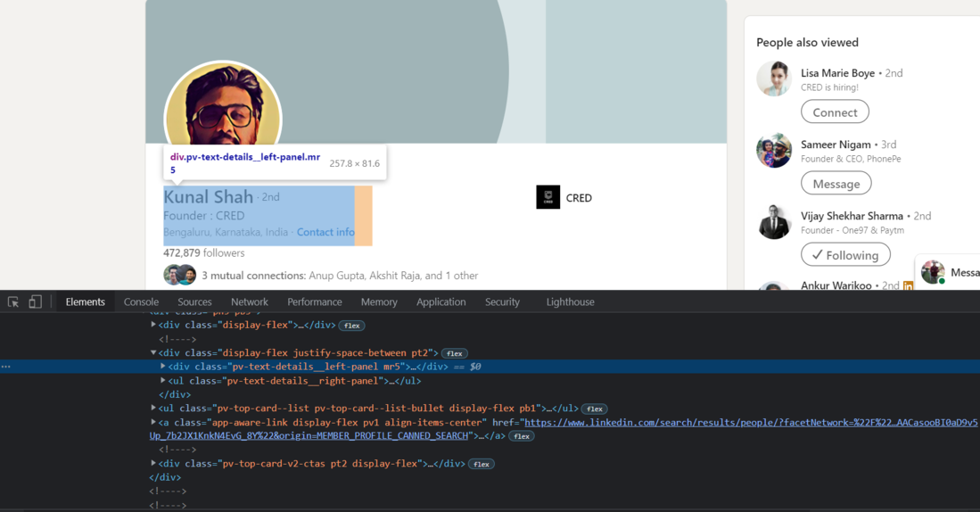Open Kunal Shah's profile photo

point(223,104)
